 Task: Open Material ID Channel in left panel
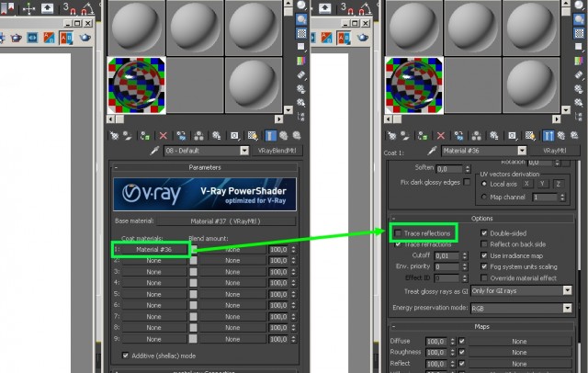tap(234, 135)
